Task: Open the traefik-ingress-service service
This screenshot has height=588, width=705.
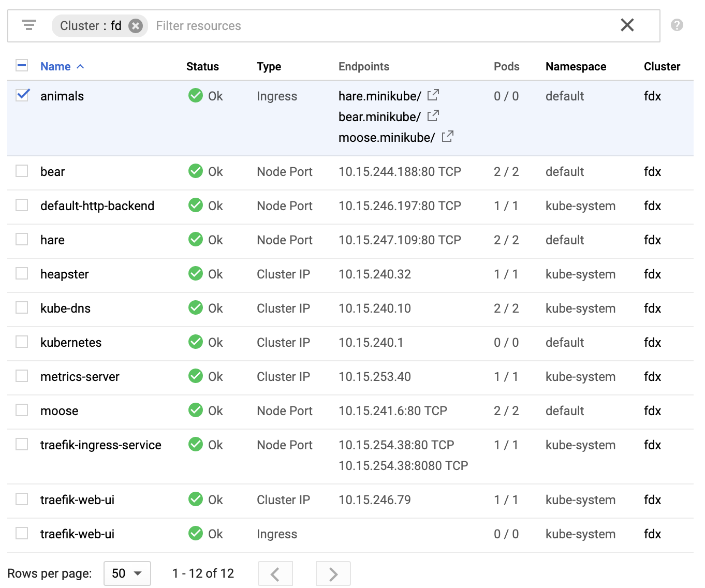Action: 101,445
